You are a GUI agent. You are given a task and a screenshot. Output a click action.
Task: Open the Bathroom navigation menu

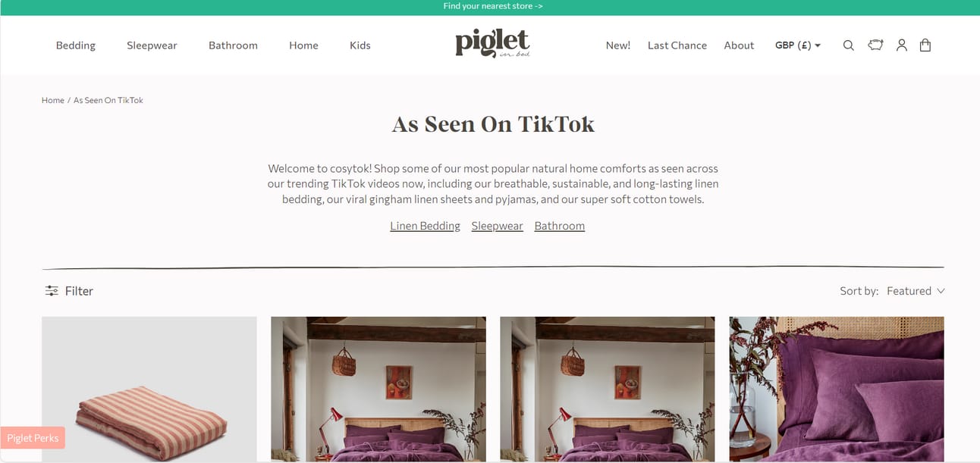click(233, 45)
